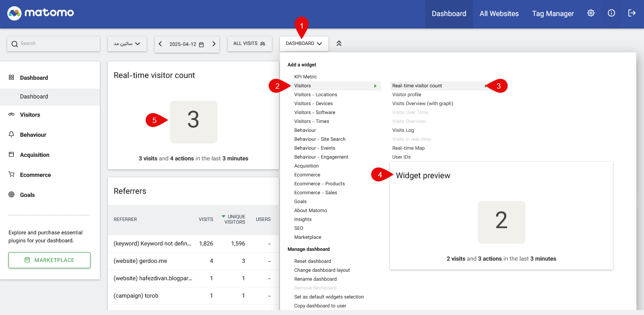This screenshot has height=315, width=644.
Task: Click Copy dashboard to user
Action: [320, 306]
